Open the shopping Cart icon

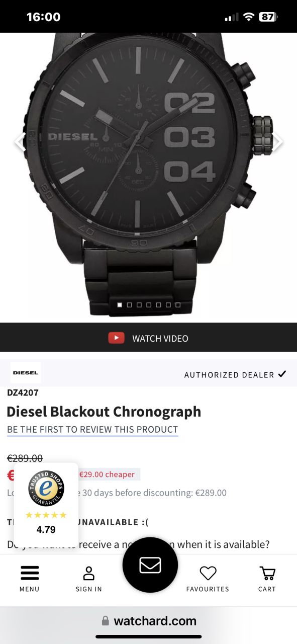coord(267,573)
